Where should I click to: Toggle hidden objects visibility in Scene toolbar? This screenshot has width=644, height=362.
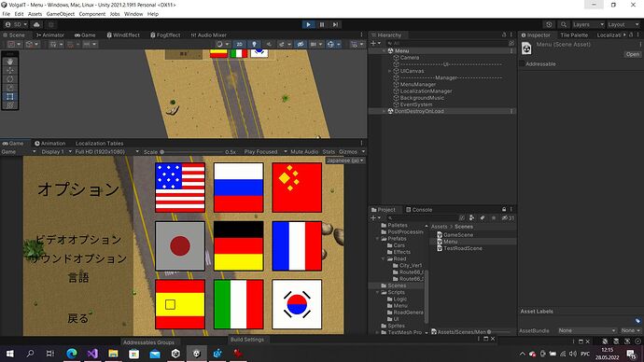click(x=301, y=45)
